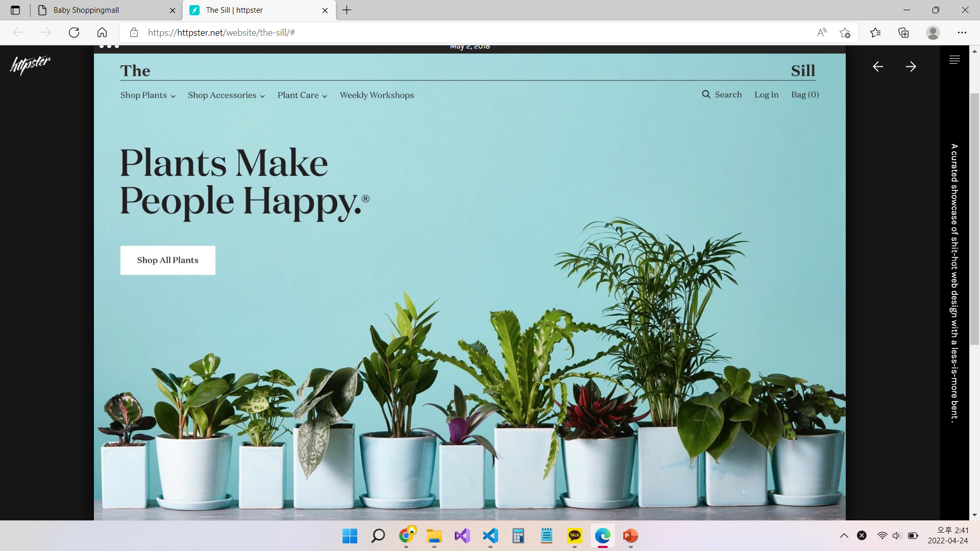
Task: Open the Bag (0) link
Action: coord(805,95)
